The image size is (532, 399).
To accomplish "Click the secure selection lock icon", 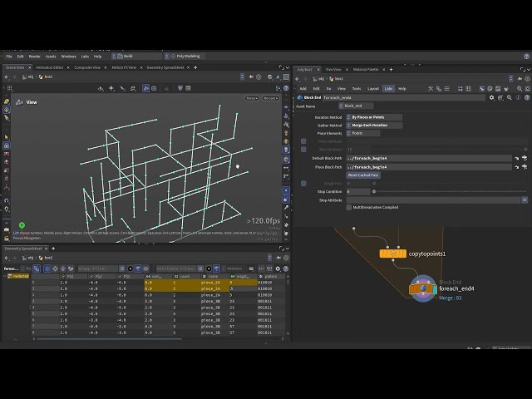I will coord(7,145).
